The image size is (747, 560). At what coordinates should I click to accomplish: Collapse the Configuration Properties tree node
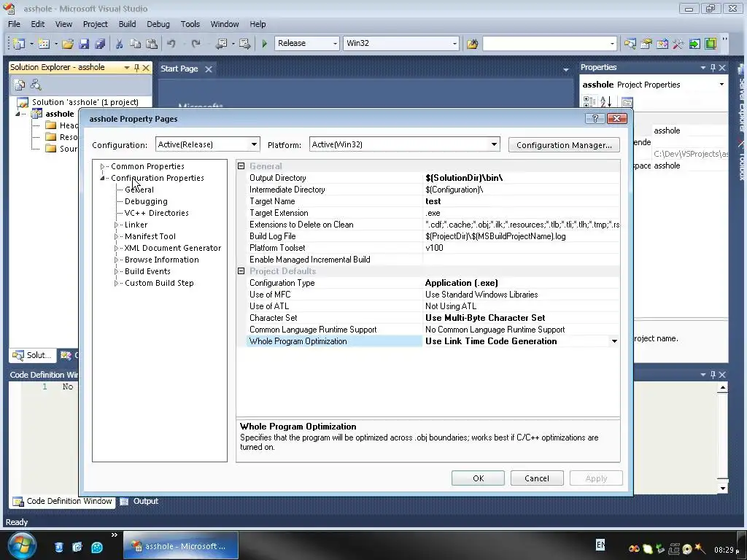point(102,178)
